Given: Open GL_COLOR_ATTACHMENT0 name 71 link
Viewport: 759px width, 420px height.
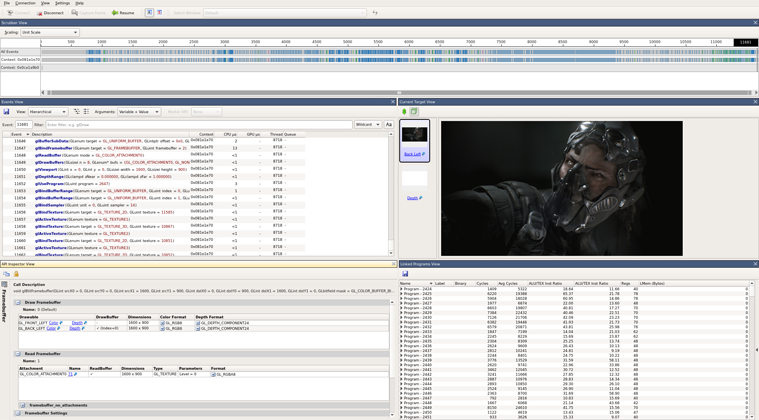Looking at the screenshot, I should pyautogui.click(x=70, y=374).
